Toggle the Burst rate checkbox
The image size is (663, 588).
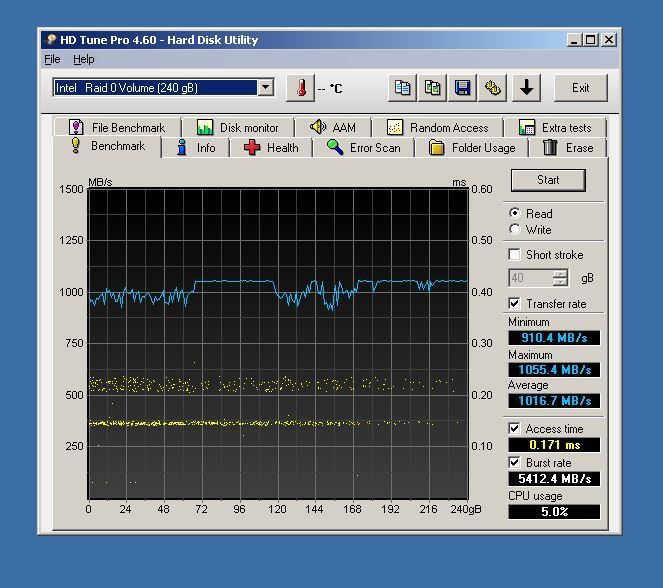[515, 462]
